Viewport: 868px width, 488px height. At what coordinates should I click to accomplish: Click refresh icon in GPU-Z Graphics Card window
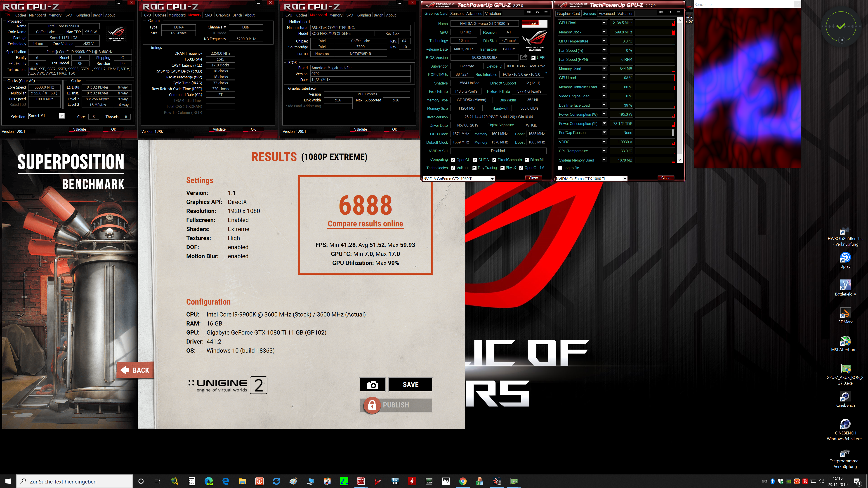[x=538, y=12]
